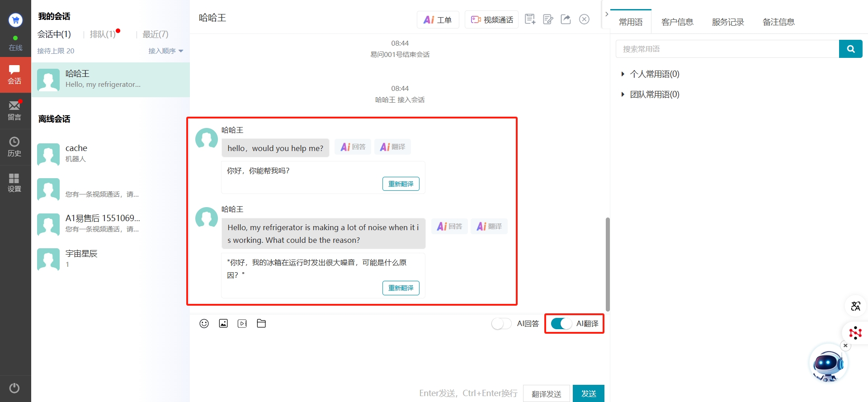Open the 哈哈王 active conversation
868x402 pixels.
tap(111, 80)
